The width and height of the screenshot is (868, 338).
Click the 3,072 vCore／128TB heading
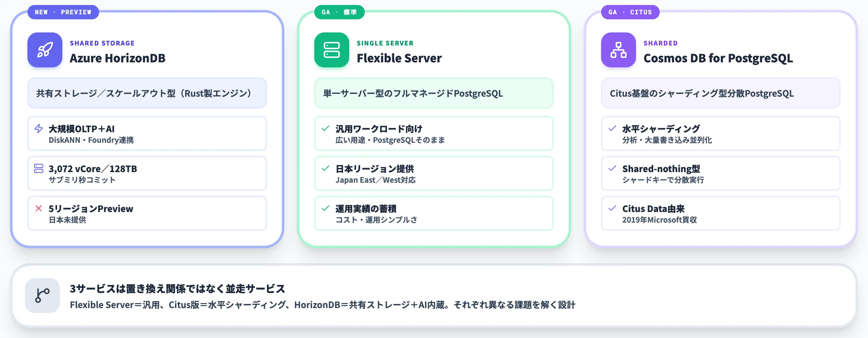coord(93,168)
